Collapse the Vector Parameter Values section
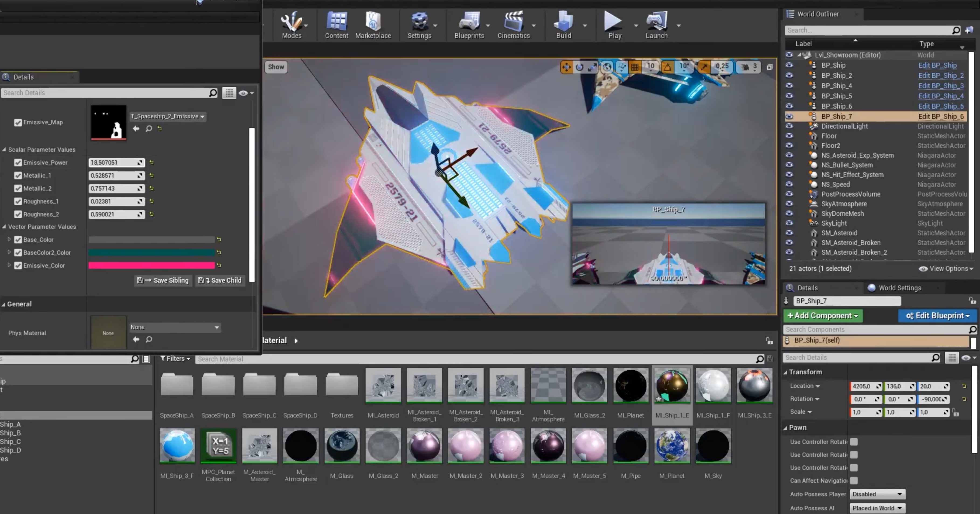This screenshot has height=514, width=980. 4,226
